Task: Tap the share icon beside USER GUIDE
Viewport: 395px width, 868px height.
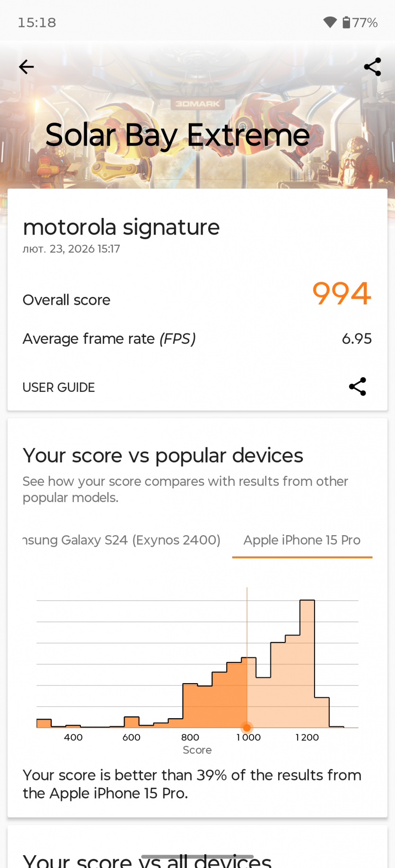Action: pyautogui.click(x=357, y=387)
